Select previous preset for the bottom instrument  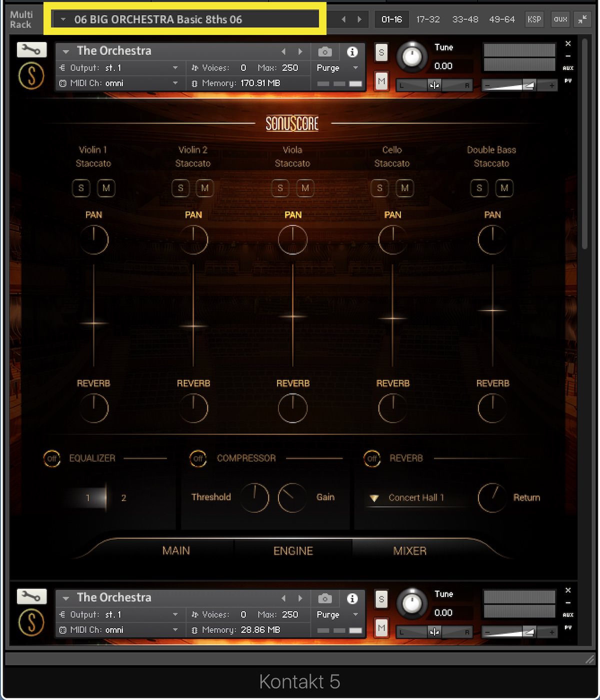pos(283,598)
